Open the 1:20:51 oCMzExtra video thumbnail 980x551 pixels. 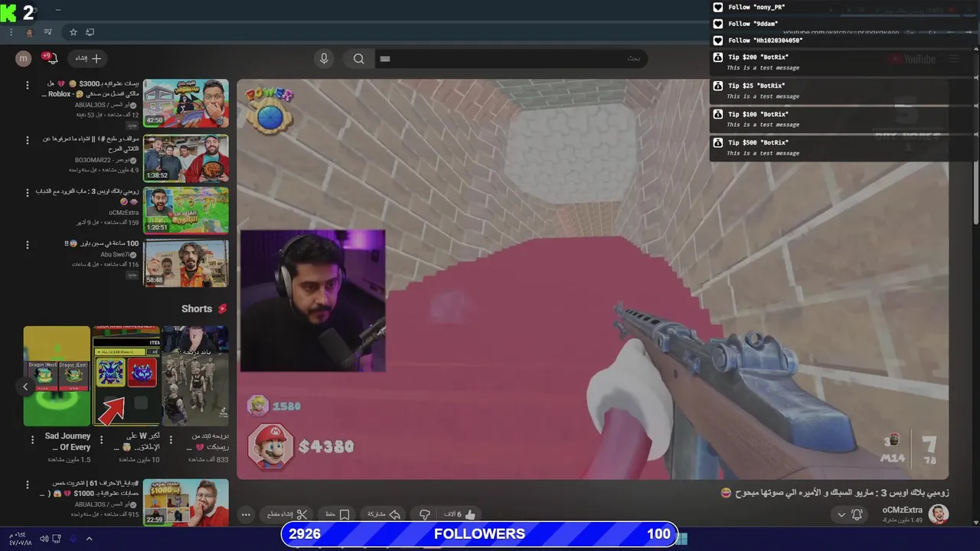(x=186, y=210)
